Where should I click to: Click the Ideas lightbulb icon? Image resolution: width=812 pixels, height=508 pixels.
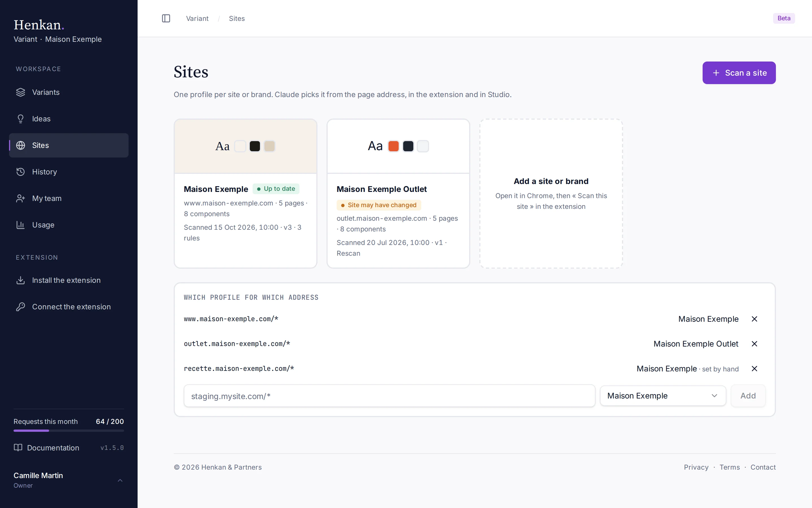click(21, 119)
